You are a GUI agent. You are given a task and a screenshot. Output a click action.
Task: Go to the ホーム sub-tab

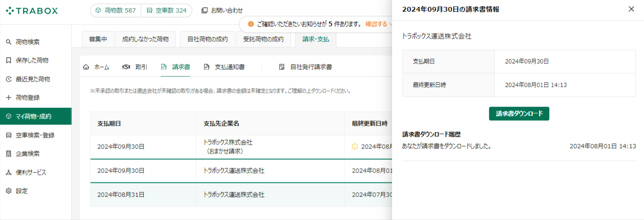click(x=96, y=67)
